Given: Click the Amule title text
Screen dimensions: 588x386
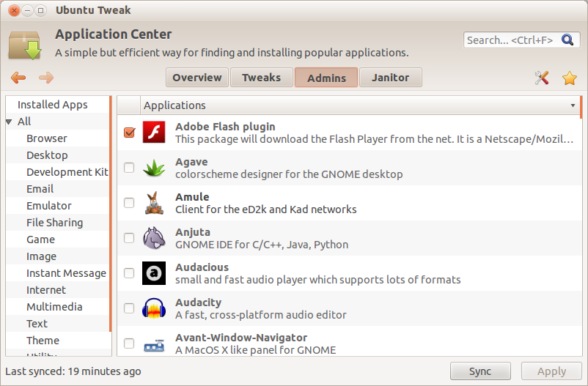Looking at the screenshot, I should click(192, 197).
